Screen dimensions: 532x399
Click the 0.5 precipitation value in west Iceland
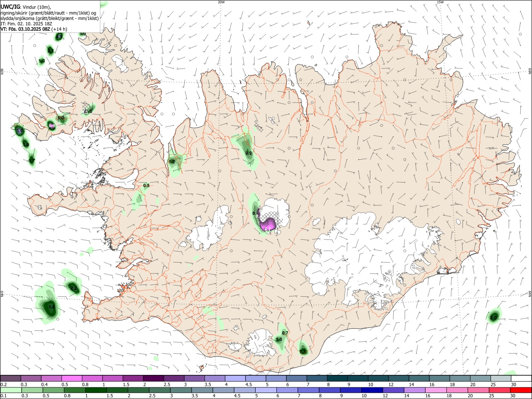(x=146, y=185)
